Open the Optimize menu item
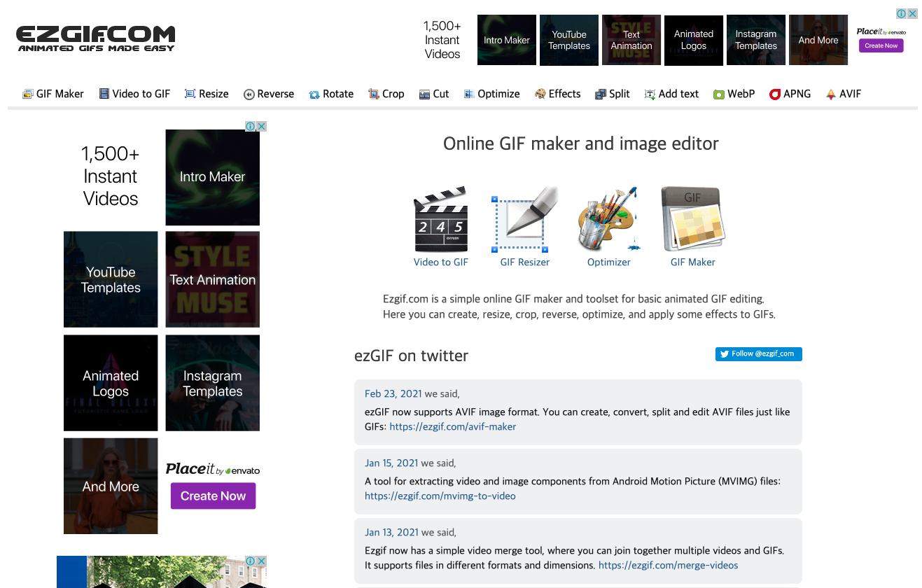 tap(492, 94)
